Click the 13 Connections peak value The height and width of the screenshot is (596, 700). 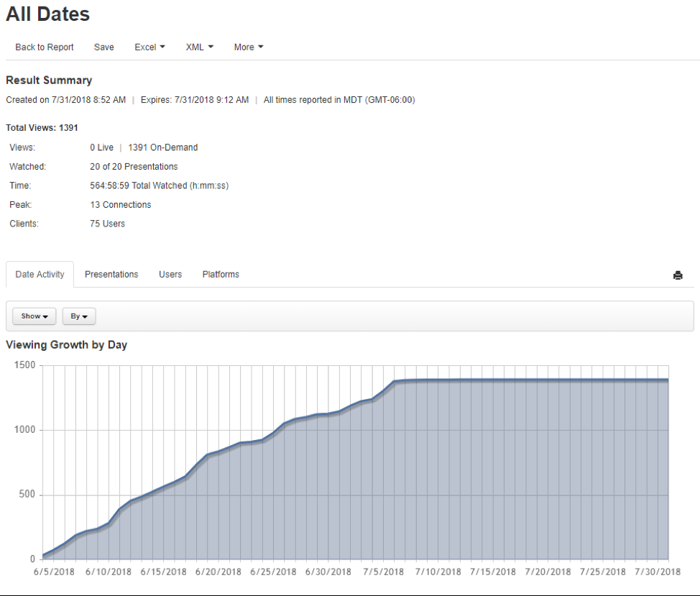[120, 205]
